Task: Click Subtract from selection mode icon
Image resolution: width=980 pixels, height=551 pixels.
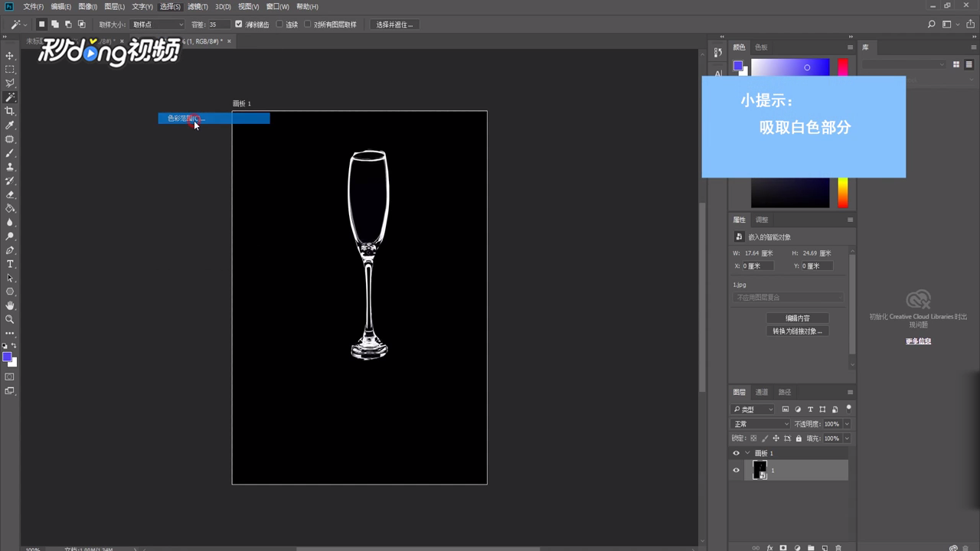Action: coord(68,24)
